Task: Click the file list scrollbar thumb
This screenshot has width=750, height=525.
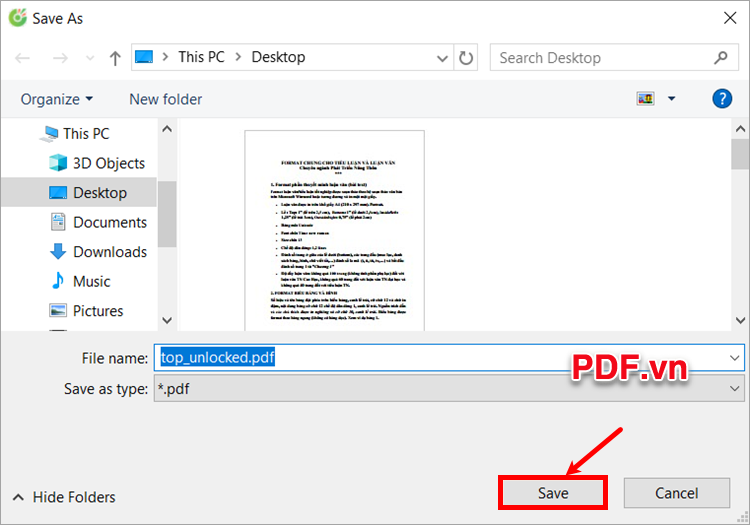Action: click(x=740, y=154)
